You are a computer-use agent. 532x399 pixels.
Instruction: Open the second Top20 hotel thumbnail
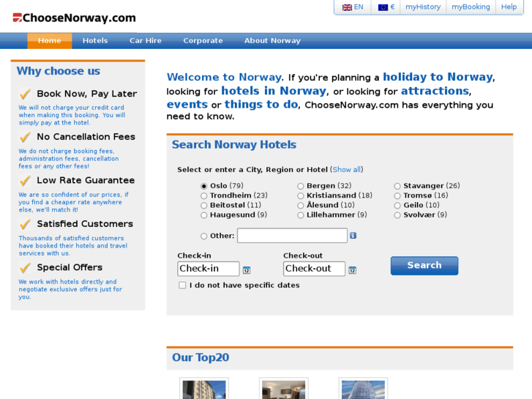284,389
